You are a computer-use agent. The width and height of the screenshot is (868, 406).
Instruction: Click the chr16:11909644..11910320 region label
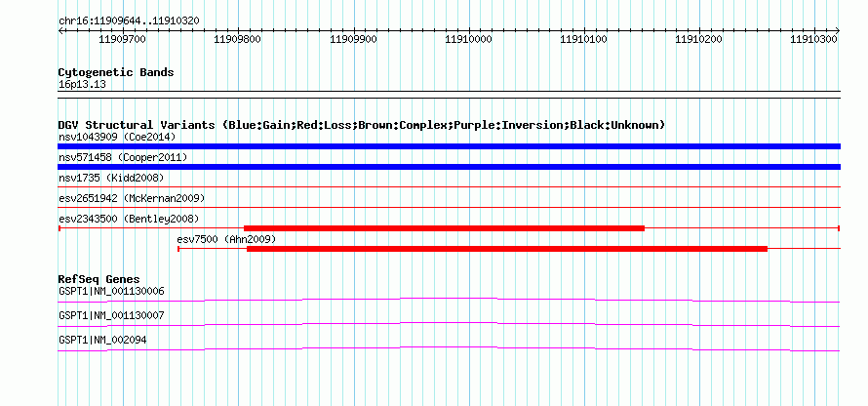(x=129, y=21)
